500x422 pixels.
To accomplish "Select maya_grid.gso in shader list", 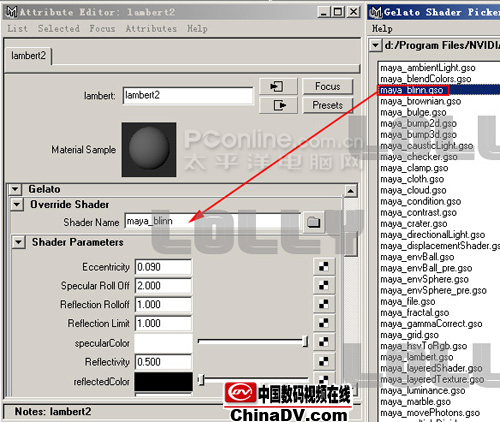I will tap(409, 335).
